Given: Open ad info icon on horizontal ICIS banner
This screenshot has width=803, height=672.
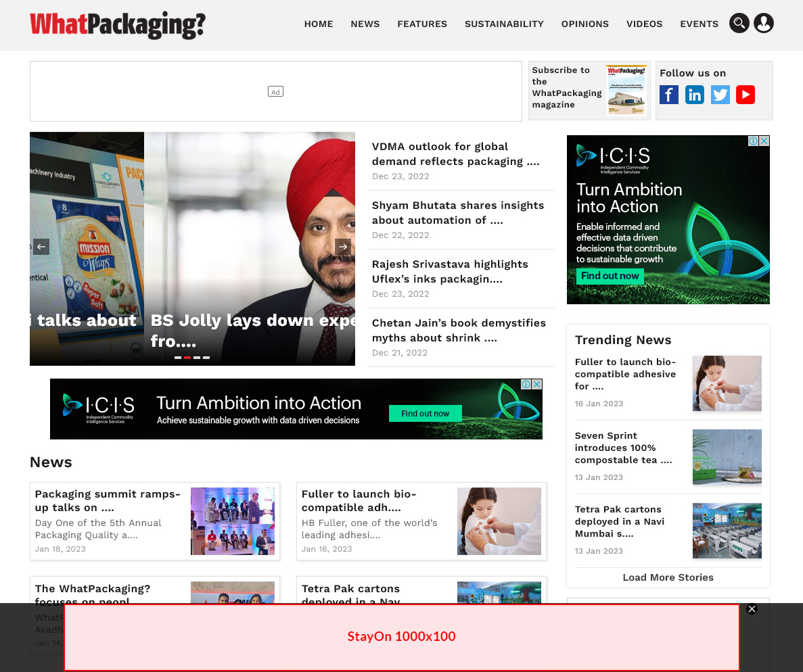Looking at the screenshot, I should 526,385.
